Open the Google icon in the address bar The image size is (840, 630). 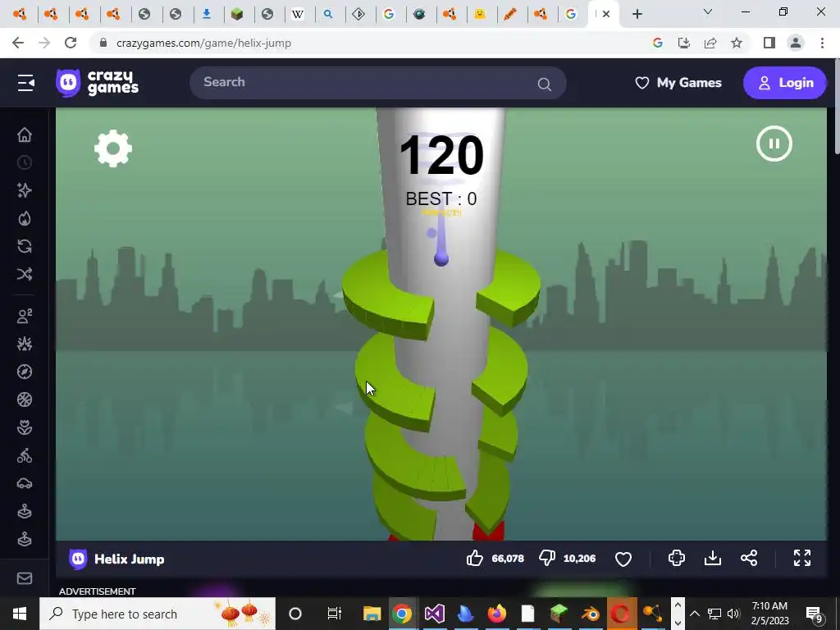658,43
